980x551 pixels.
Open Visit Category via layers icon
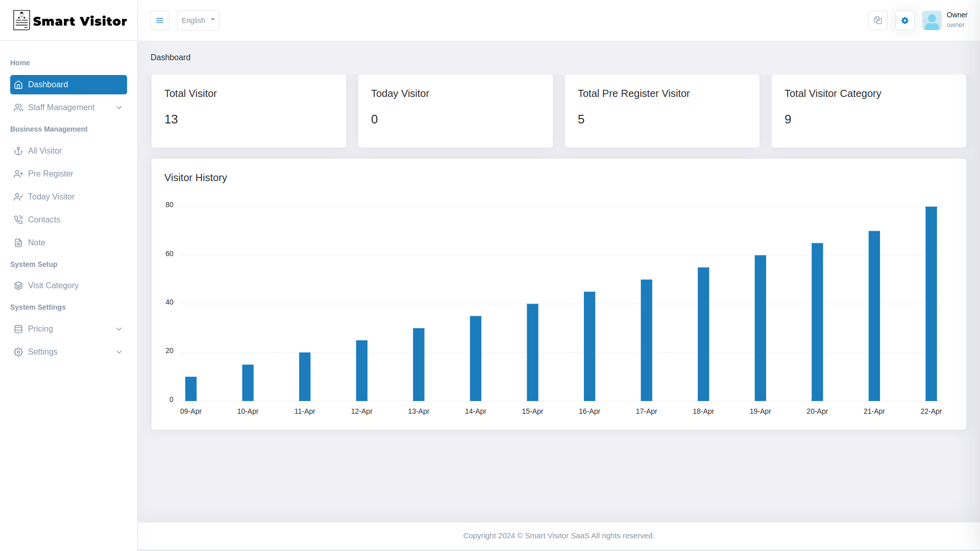pyautogui.click(x=18, y=286)
